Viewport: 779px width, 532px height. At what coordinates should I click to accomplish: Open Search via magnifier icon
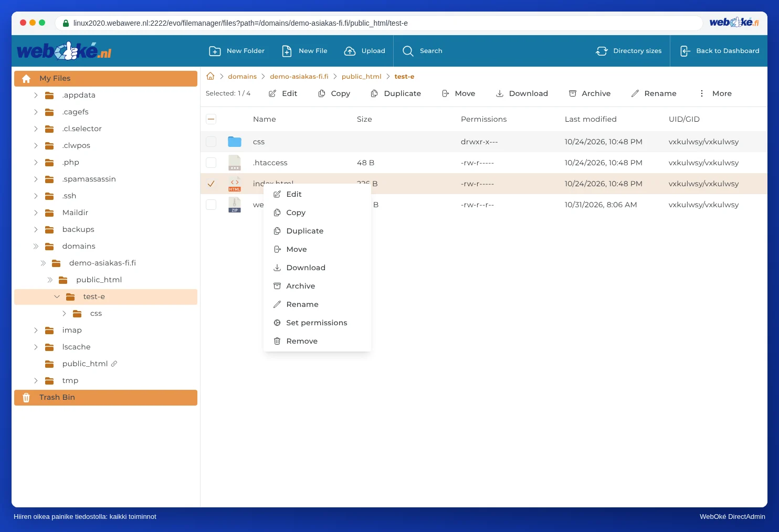(x=408, y=51)
